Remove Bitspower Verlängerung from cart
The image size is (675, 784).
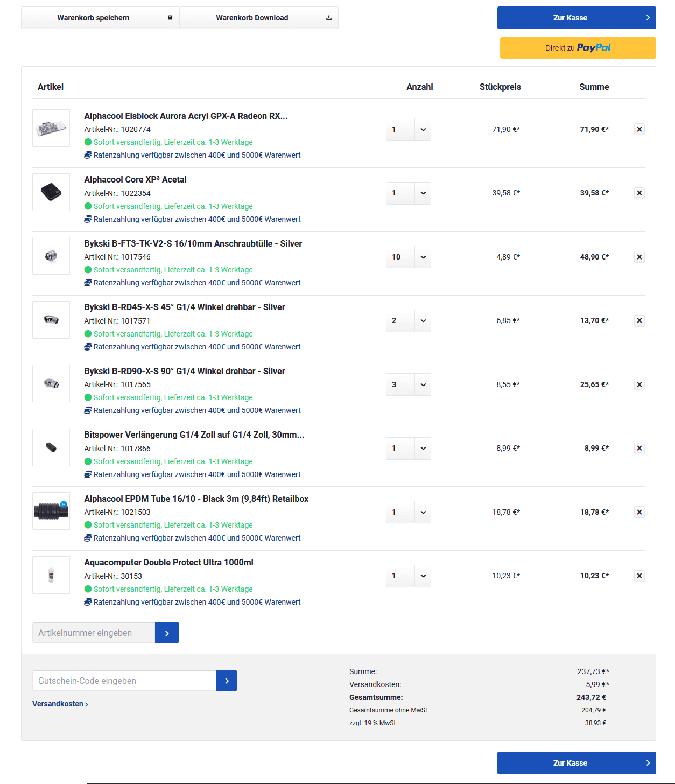click(639, 448)
